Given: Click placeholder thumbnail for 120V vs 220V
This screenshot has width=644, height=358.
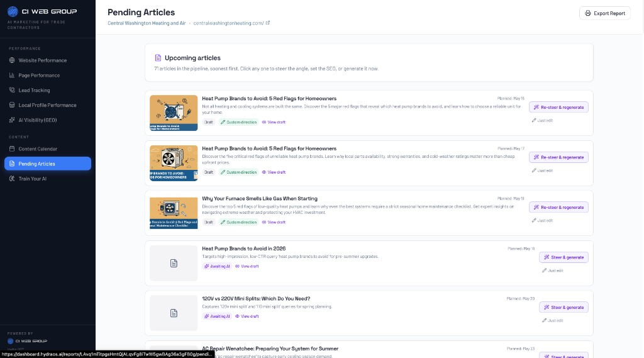Looking at the screenshot, I should 174,313.
